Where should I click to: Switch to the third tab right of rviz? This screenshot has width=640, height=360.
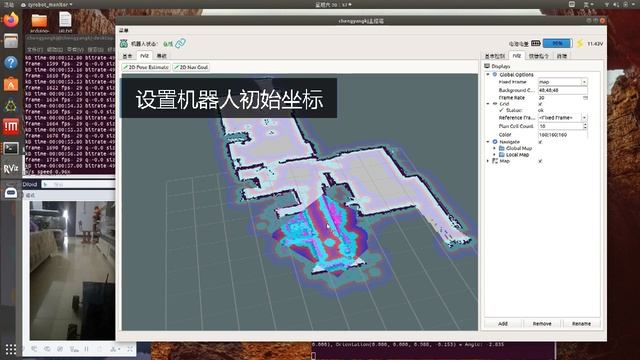[x=162, y=56]
